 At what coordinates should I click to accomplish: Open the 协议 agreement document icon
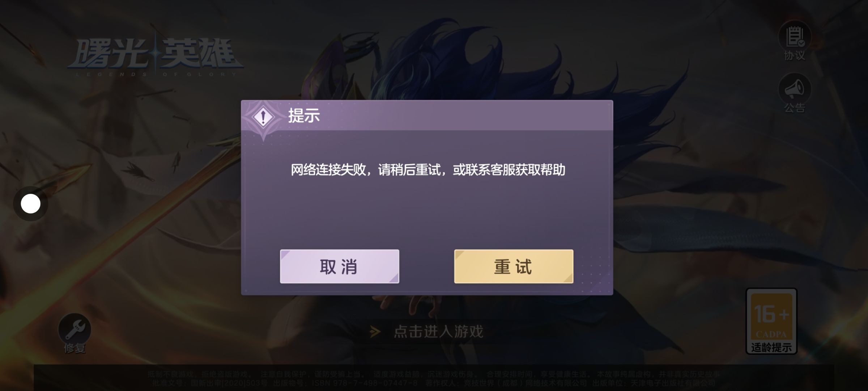[x=795, y=37]
